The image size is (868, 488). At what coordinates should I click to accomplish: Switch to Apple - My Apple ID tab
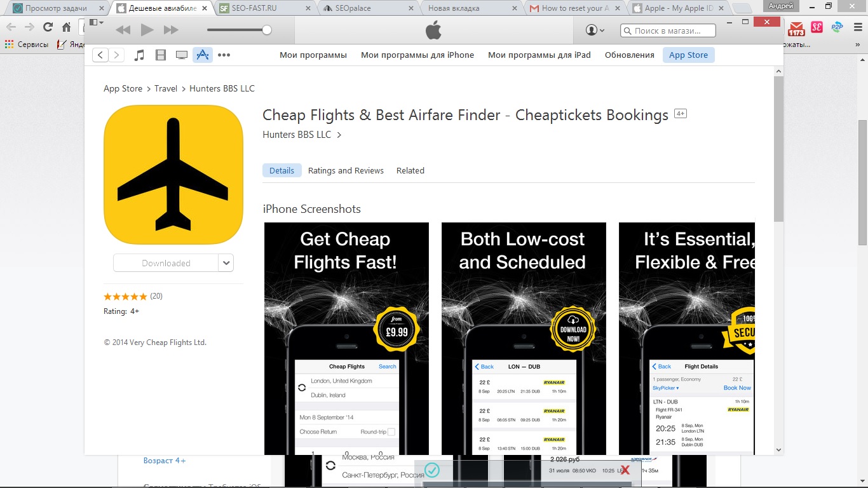click(x=677, y=8)
